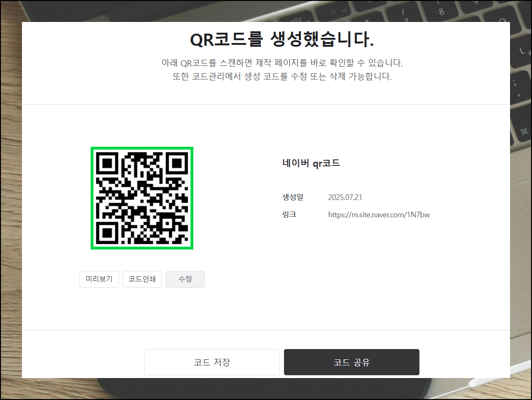Click the line starting with 아래 QR코드를 스캔하면
The width and height of the screenshot is (532, 400).
click(282, 63)
